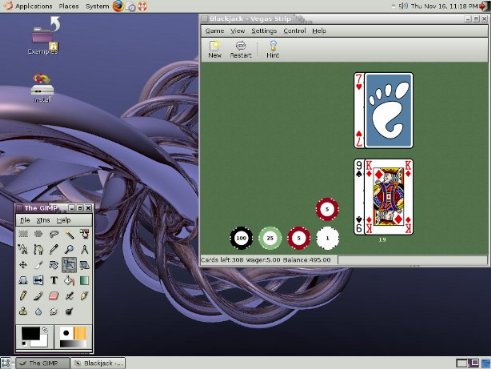Open the Blackjack Settings menu
The height and width of the screenshot is (369, 491).
(264, 31)
